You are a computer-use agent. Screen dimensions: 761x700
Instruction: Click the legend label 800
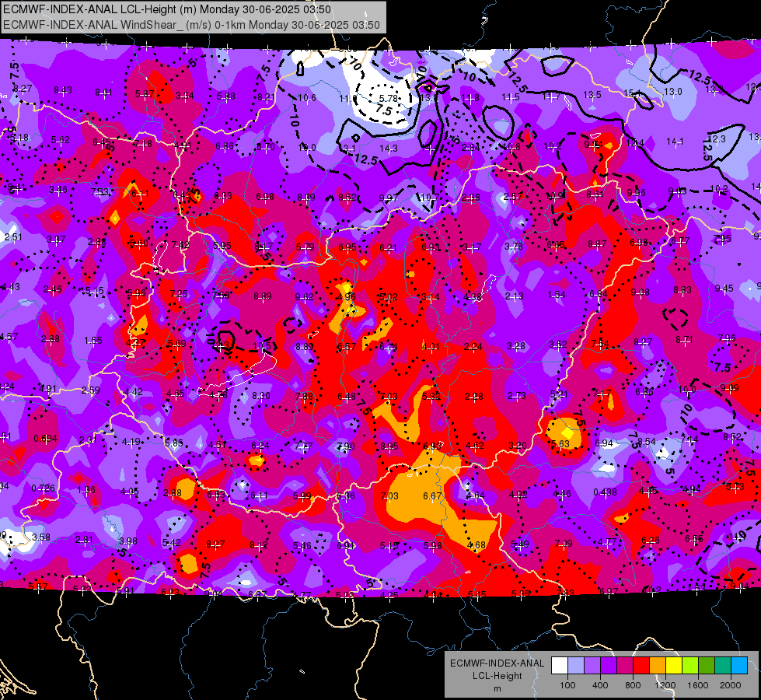click(633, 685)
